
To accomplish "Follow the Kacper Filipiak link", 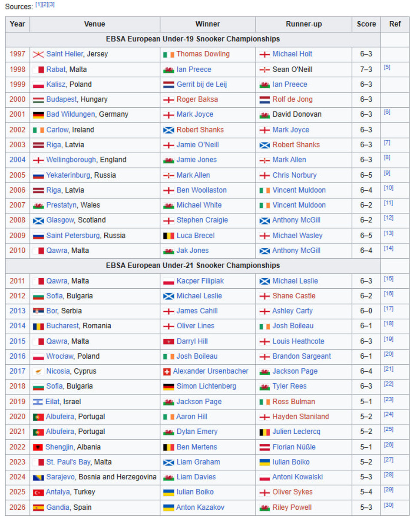I will click(200, 281).
